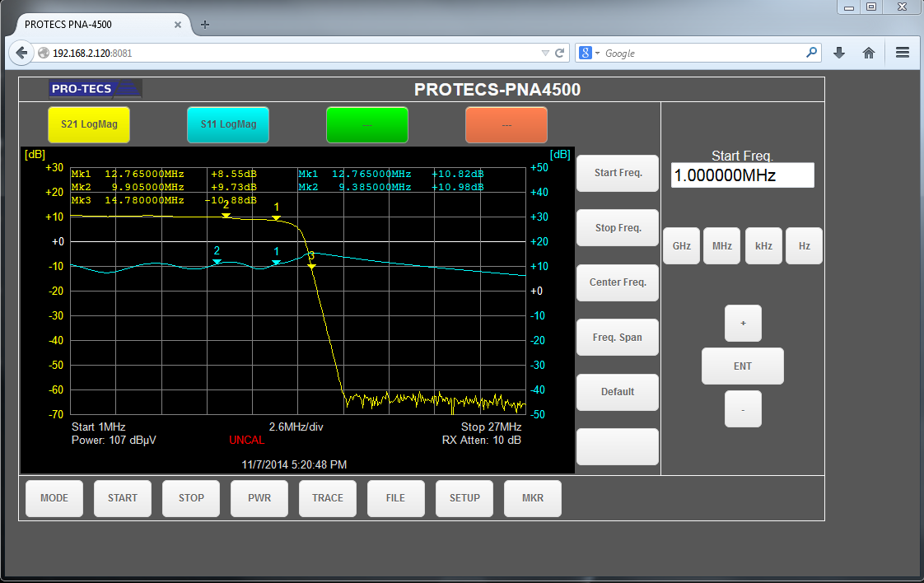Toggle the green unassigned trace button

(367, 125)
